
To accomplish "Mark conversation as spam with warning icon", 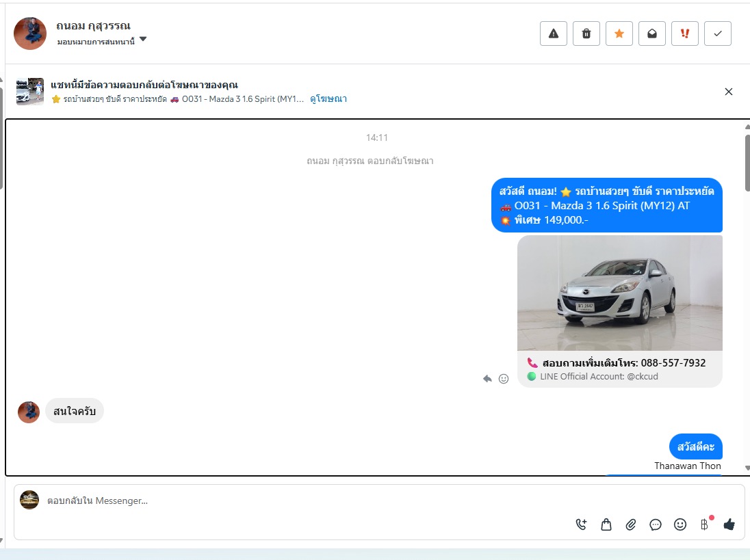I will pyautogui.click(x=554, y=34).
